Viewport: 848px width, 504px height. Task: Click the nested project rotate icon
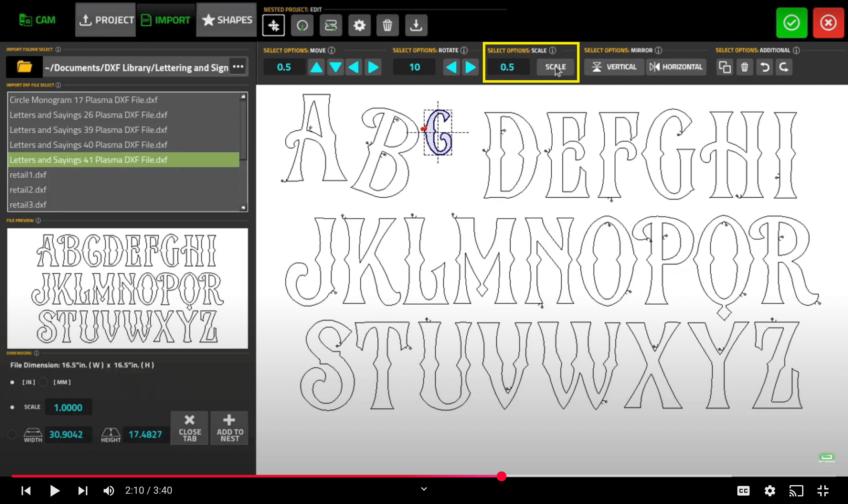coord(302,25)
